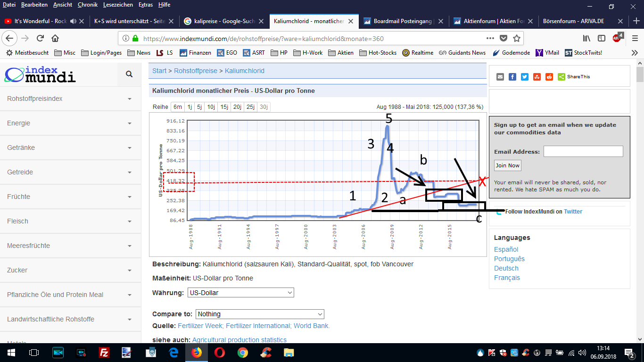Click the Join Now button
This screenshot has width=644, height=362.
coord(508,165)
